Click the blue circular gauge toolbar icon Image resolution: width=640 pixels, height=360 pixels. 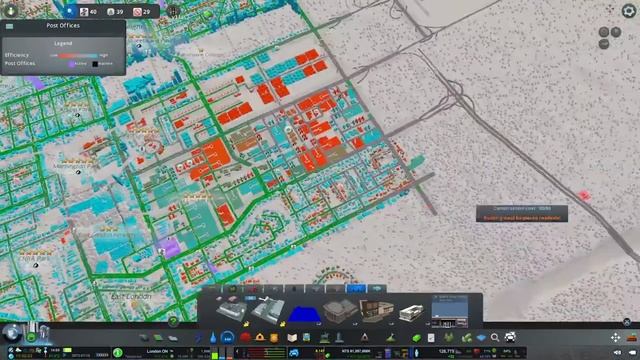tap(227, 338)
